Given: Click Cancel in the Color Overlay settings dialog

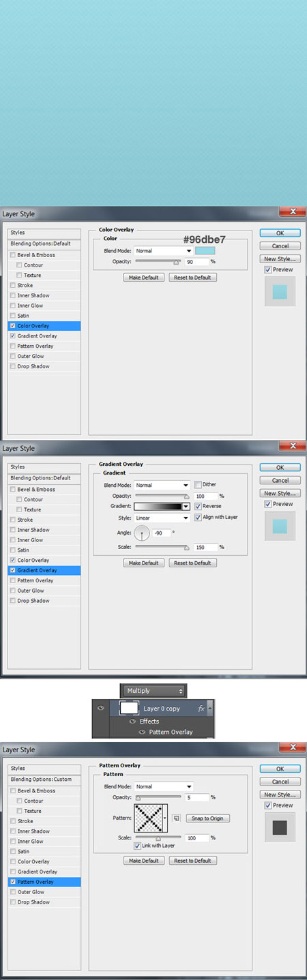Looking at the screenshot, I should 280,246.
